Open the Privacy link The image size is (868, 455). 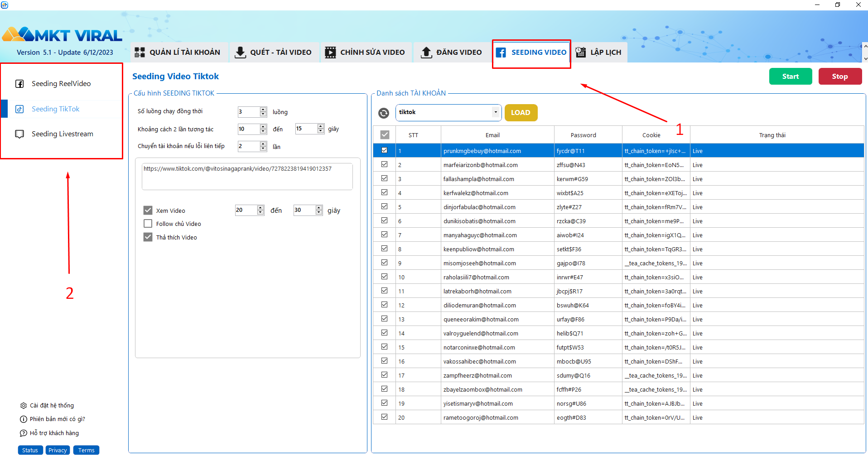pyautogui.click(x=58, y=450)
